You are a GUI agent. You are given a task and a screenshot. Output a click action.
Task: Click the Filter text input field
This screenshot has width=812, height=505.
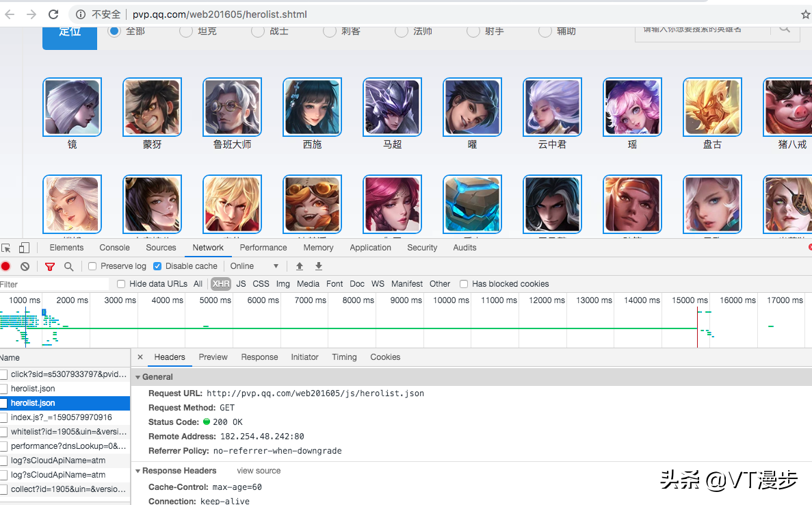coord(54,285)
